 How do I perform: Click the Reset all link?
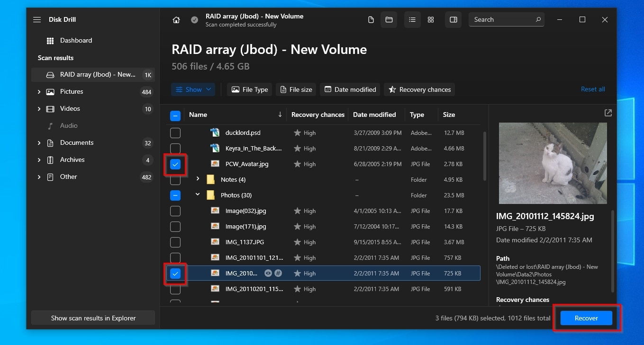click(593, 89)
